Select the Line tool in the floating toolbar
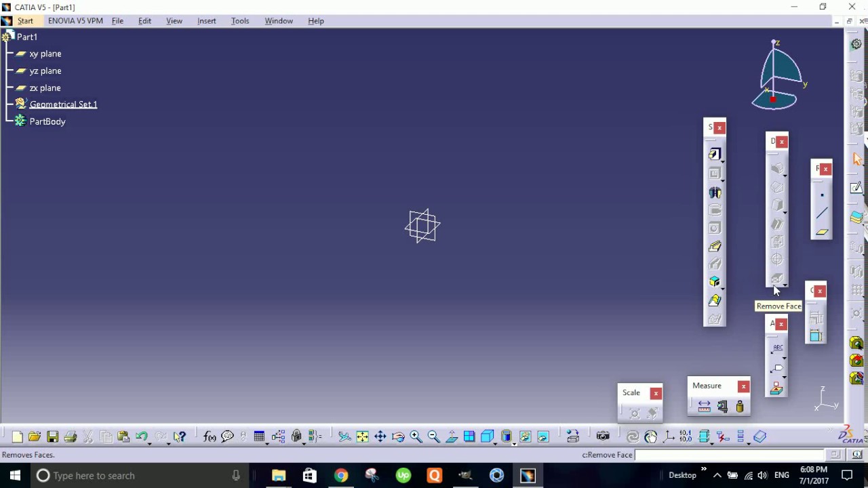The image size is (868, 488). click(x=822, y=213)
